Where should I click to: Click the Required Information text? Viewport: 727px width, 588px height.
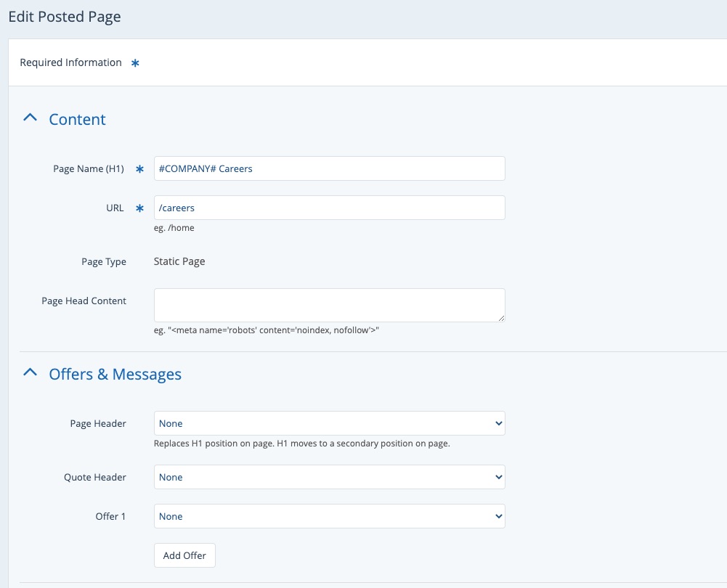click(70, 62)
